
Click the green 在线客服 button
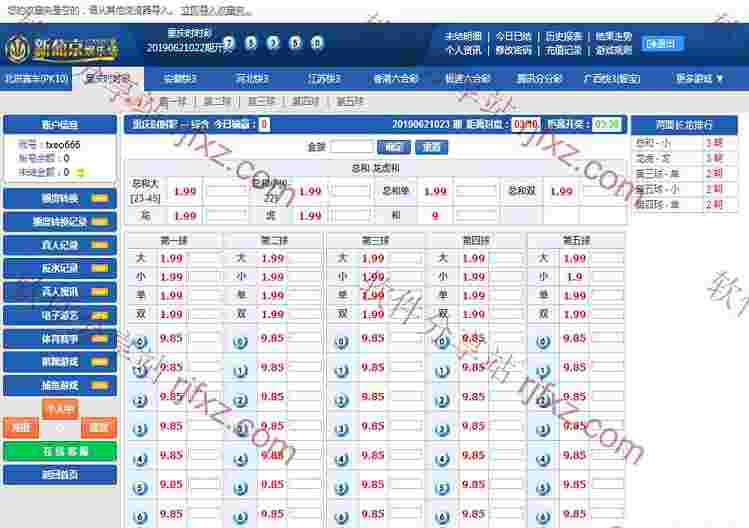(x=59, y=451)
